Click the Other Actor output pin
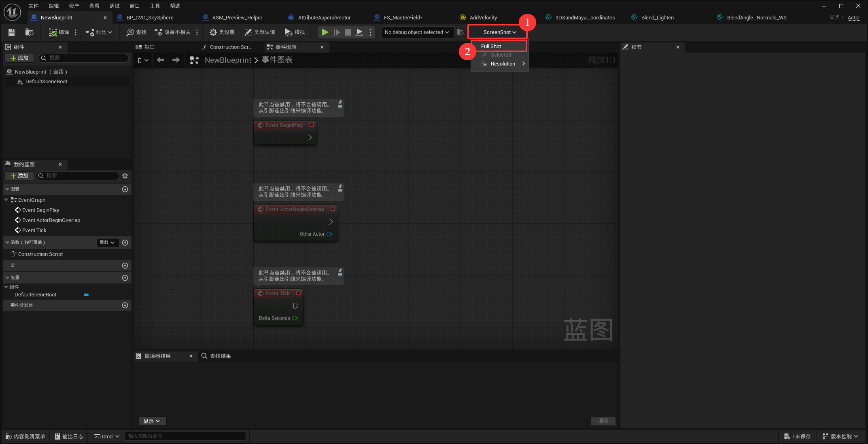This screenshot has height=444, width=868. coord(329,234)
